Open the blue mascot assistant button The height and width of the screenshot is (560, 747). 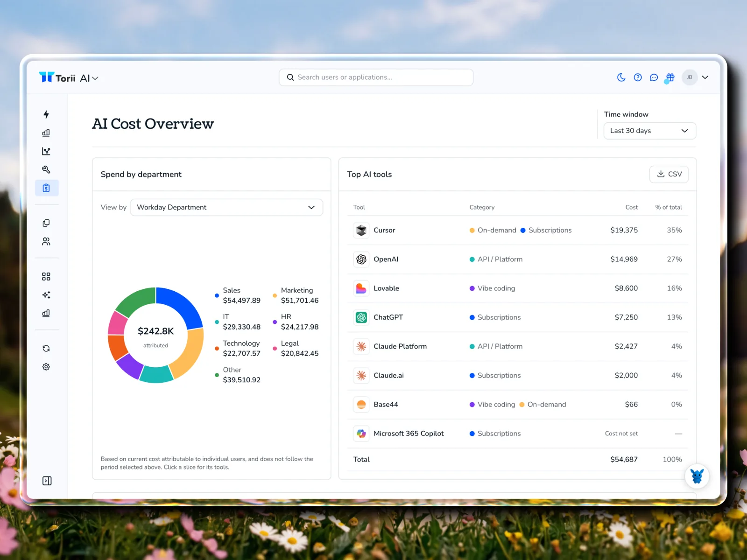pos(697,476)
